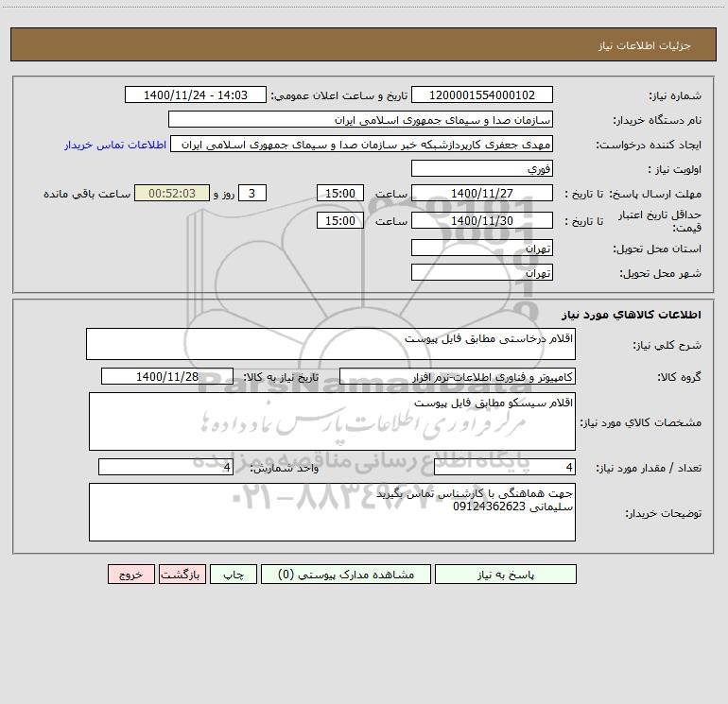Click the 'واحد شمارش:' label
The image size is (728, 704).
(x=285, y=469)
